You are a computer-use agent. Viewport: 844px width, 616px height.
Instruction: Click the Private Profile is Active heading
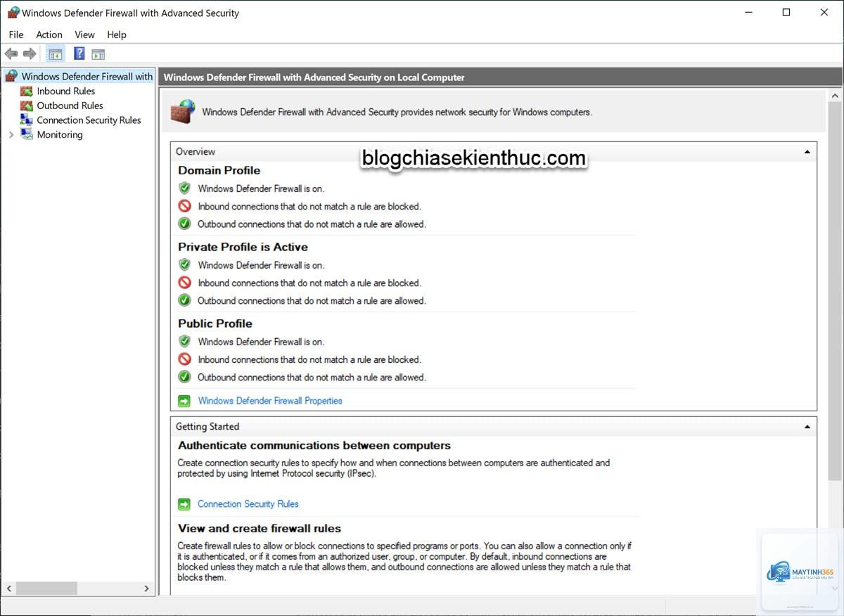point(243,247)
